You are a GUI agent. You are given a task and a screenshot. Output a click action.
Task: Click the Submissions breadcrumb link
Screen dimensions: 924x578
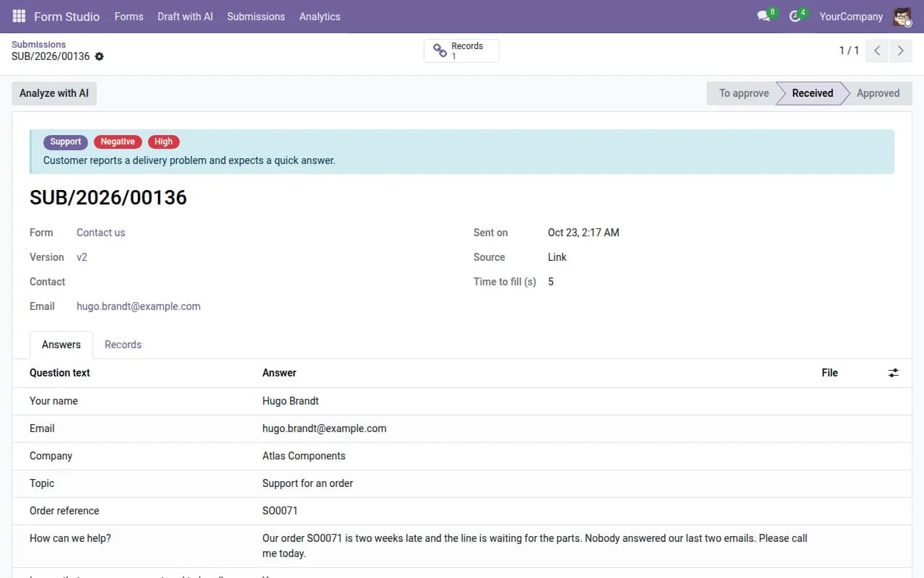click(38, 44)
